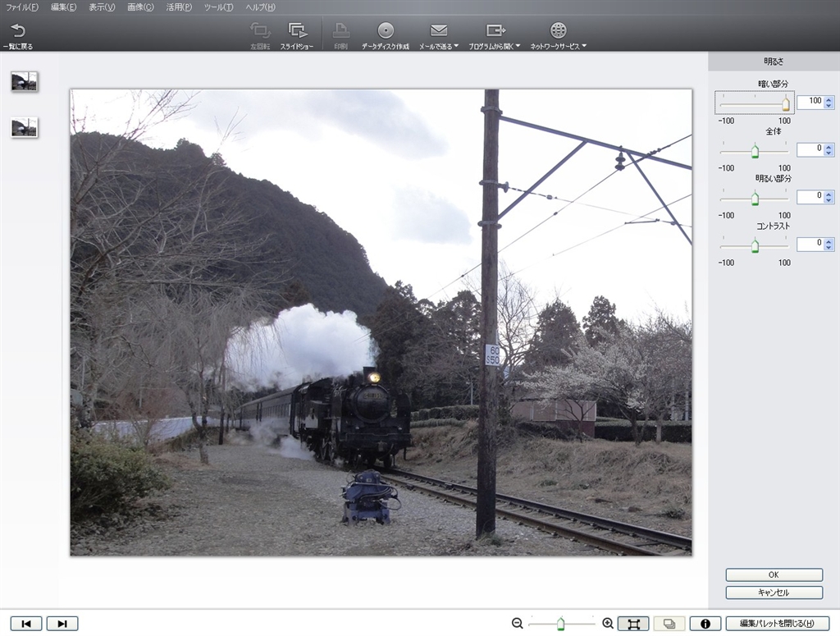Viewport: 840px width, 636px height.
Task: Click 暗い部分 value field showing 100
Action: pyautogui.click(x=810, y=103)
